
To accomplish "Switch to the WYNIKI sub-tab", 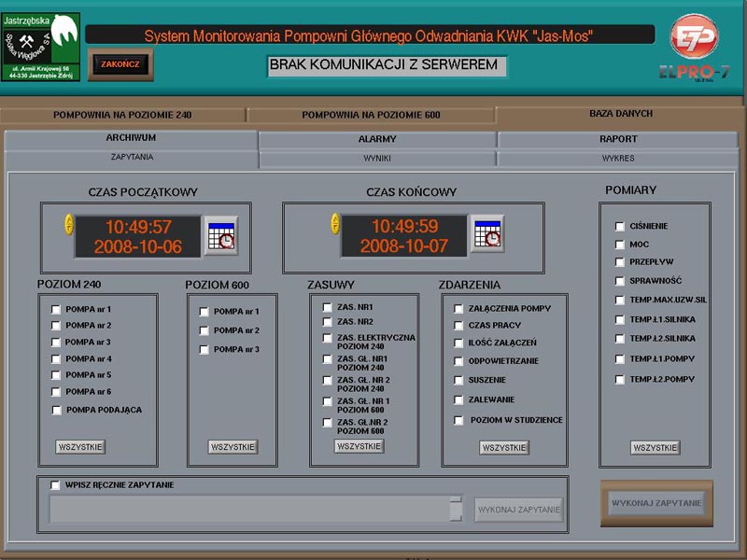I will pos(377,158).
